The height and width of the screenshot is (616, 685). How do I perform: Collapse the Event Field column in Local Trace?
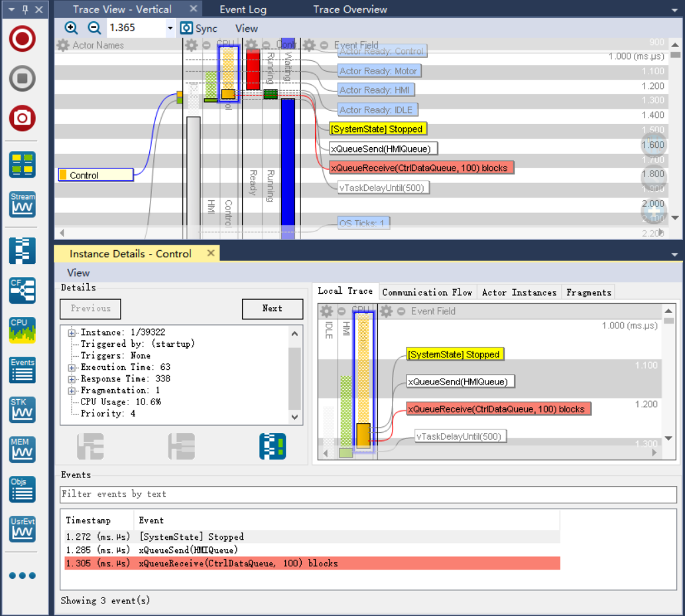tap(401, 311)
